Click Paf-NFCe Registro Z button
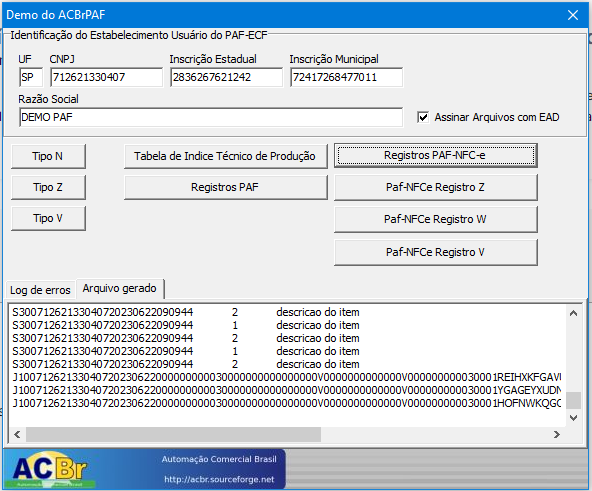The height and width of the screenshot is (491, 592). (x=435, y=187)
